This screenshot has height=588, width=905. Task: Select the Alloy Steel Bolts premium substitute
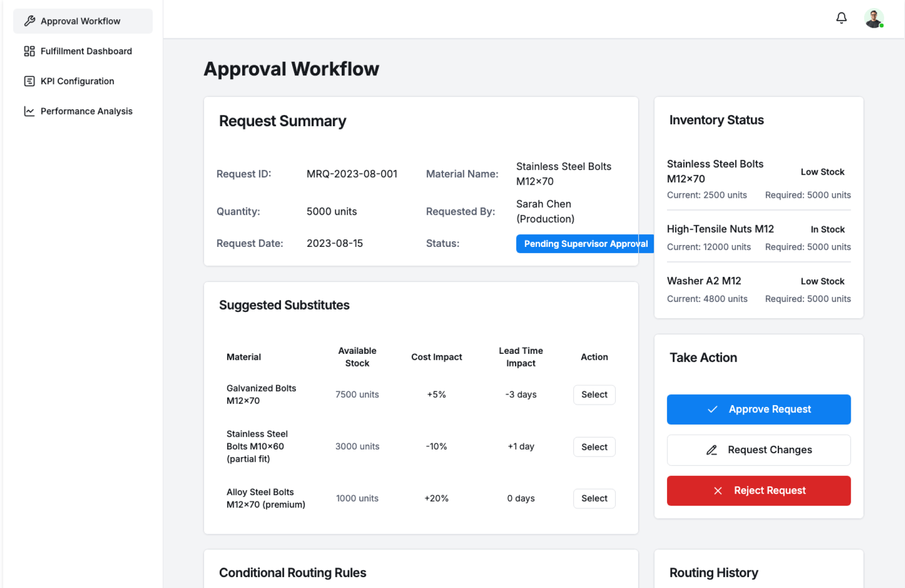point(594,498)
